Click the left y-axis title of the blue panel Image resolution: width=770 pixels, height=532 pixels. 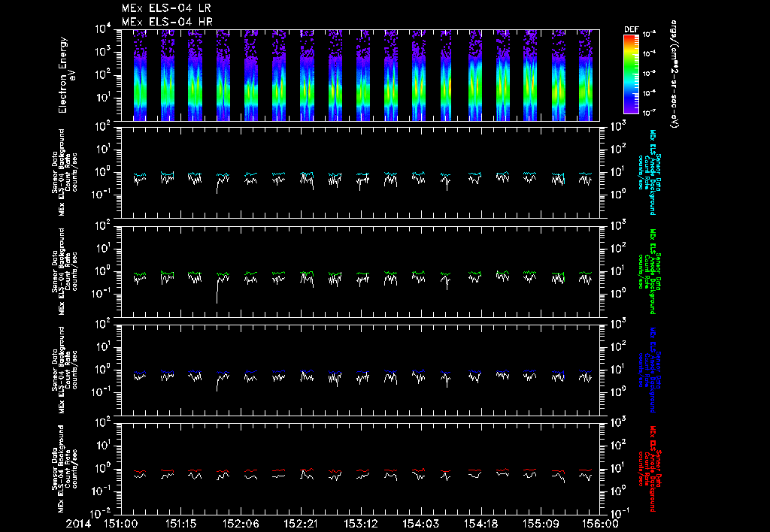pyautogui.click(x=65, y=370)
